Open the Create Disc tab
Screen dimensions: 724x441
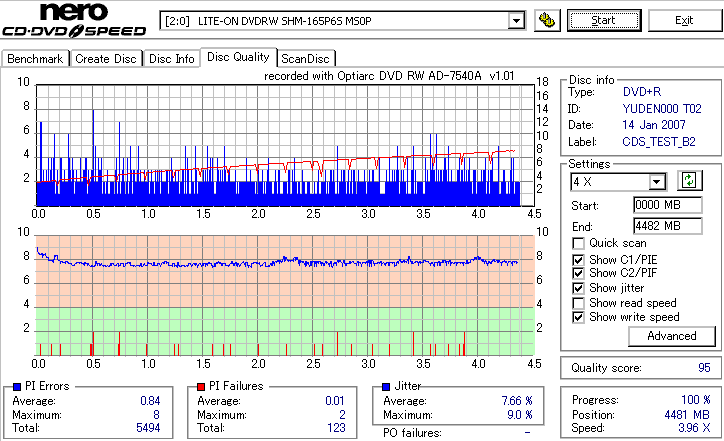(x=106, y=59)
